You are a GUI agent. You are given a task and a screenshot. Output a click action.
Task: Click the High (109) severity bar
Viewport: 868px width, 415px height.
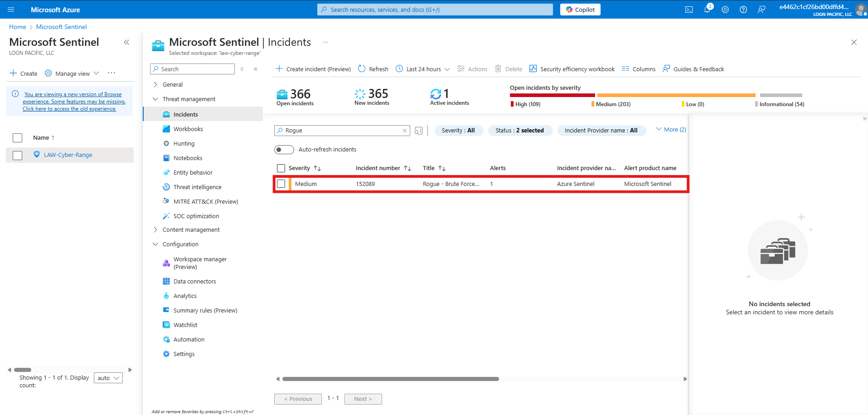[552, 95]
